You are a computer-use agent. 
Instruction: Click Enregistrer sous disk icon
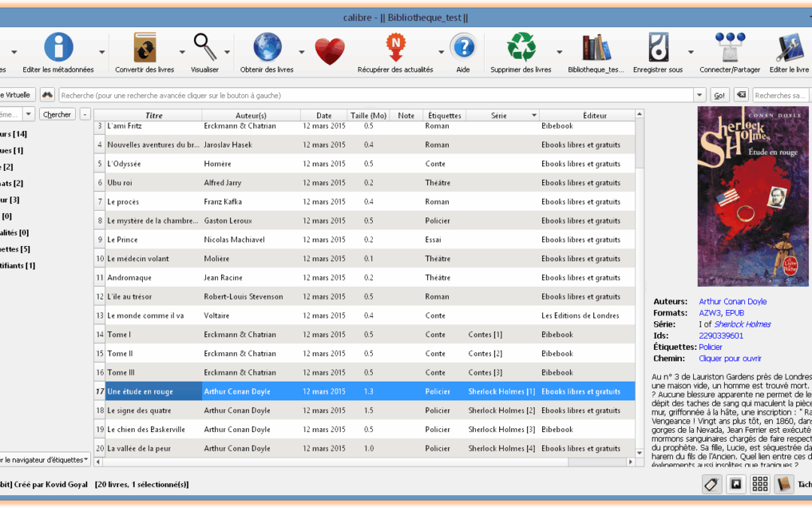[658, 47]
